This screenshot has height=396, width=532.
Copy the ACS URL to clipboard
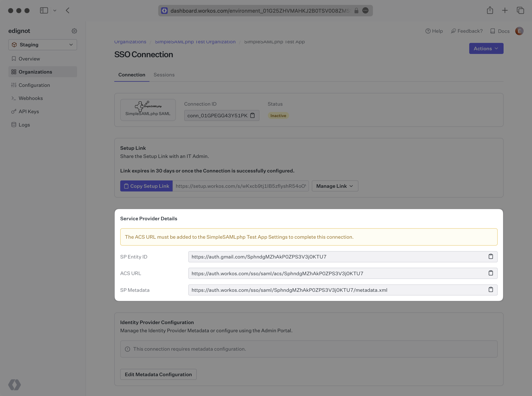click(490, 273)
